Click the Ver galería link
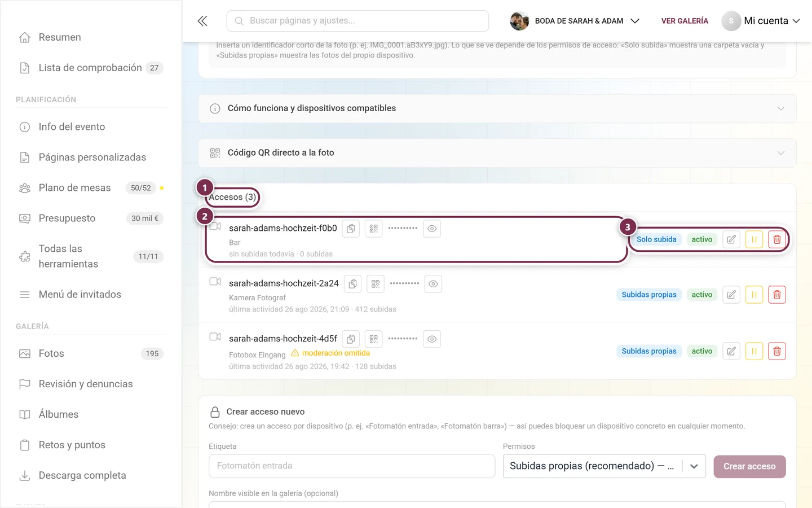Image resolution: width=812 pixels, height=508 pixels. (x=685, y=21)
